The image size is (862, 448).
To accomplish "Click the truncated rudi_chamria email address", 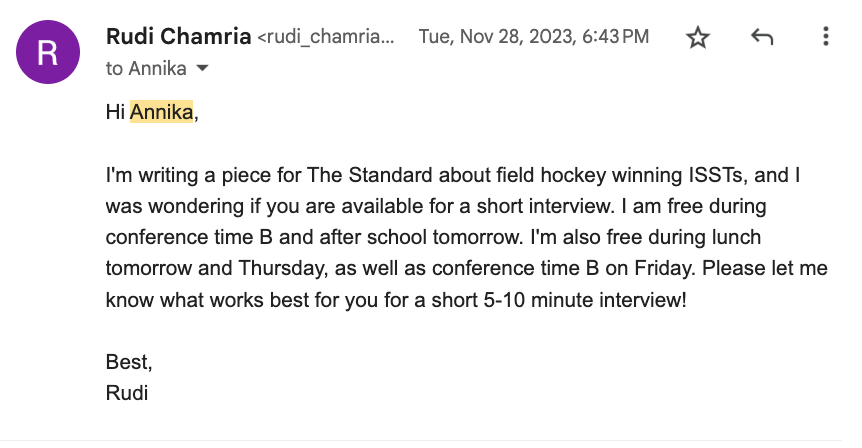I will pyautogui.click(x=326, y=38).
